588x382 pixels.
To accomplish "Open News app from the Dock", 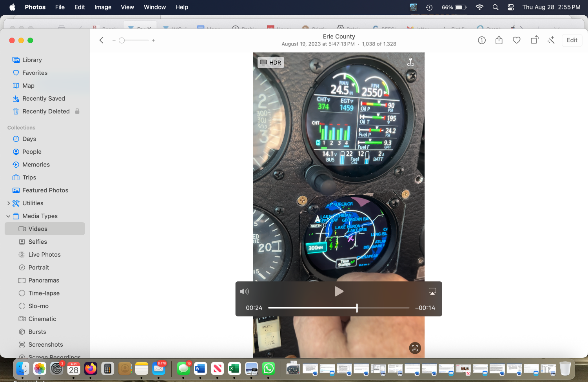I will pos(218,369).
